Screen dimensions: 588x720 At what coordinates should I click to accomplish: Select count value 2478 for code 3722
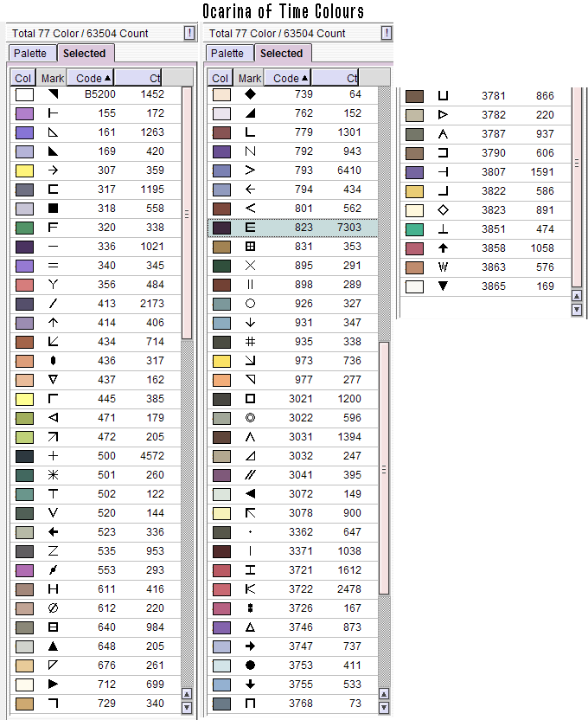coord(349,589)
